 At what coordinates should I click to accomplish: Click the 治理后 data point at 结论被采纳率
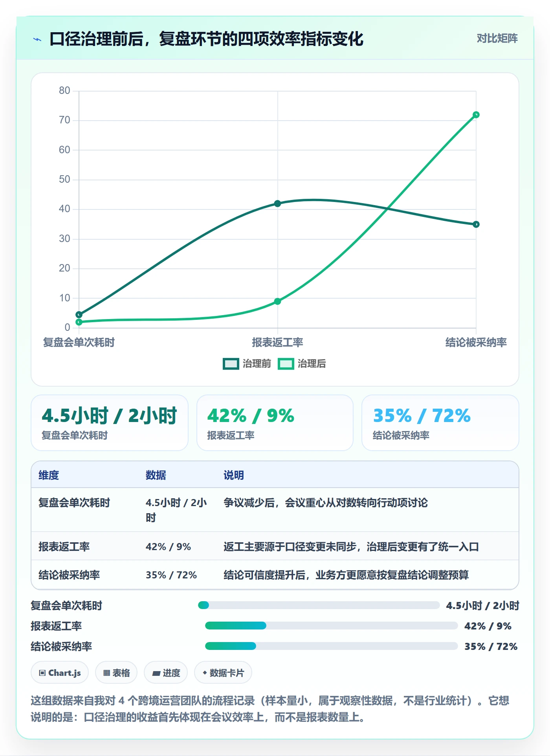tap(476, 115)
